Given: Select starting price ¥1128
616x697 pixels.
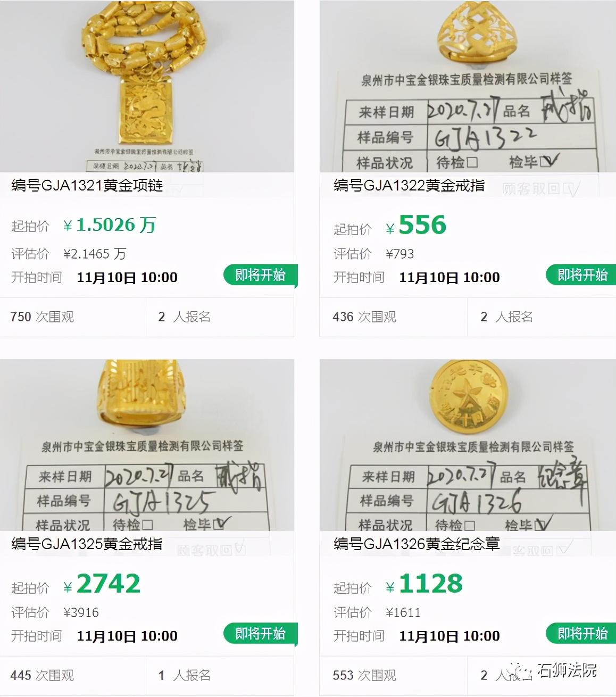Looking at the screenshot, I should pos(424,584).
